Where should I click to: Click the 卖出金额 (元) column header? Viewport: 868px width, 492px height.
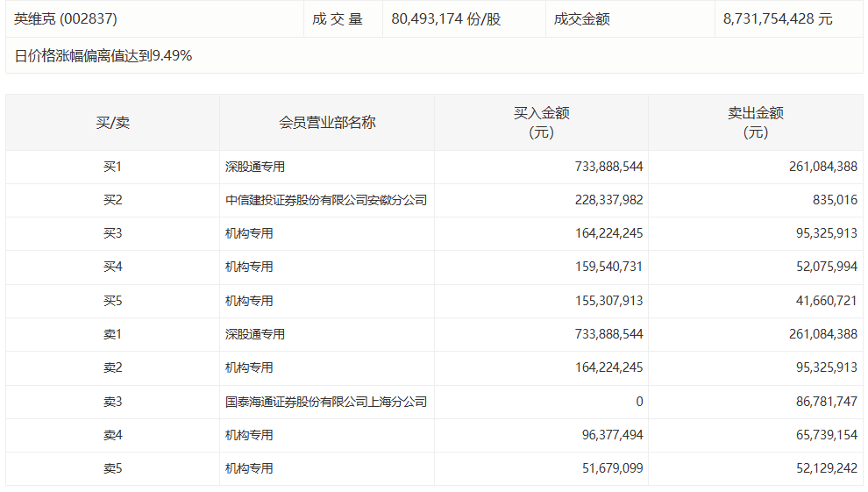[x=755, y=123]
